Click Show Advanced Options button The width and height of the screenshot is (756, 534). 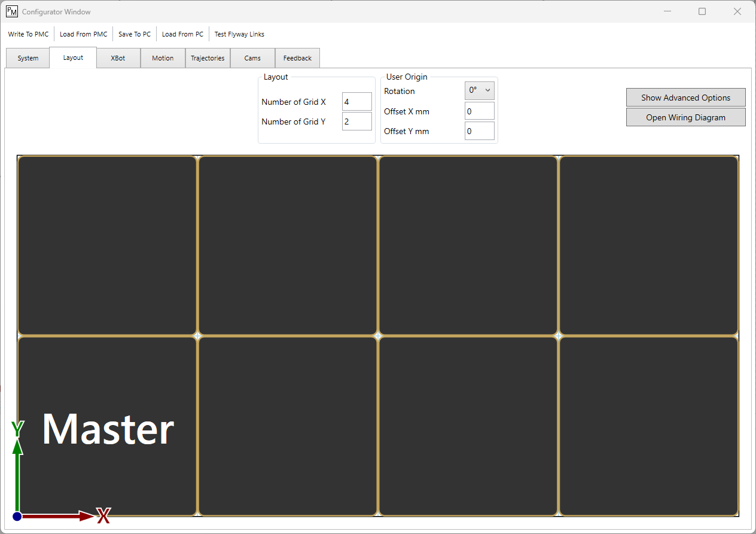click(x=685, y=98)
